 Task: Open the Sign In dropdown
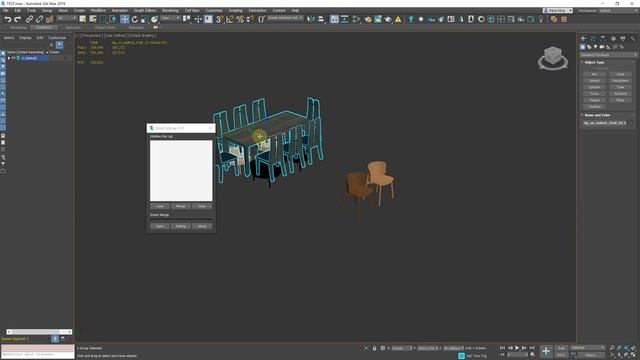[x=558, y=10]
